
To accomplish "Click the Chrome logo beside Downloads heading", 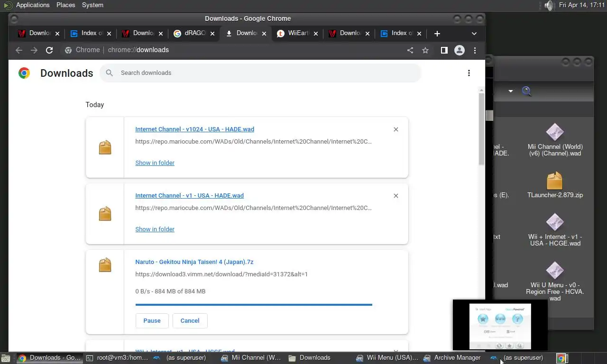I will pyautogui.click(x=24, y=73).
